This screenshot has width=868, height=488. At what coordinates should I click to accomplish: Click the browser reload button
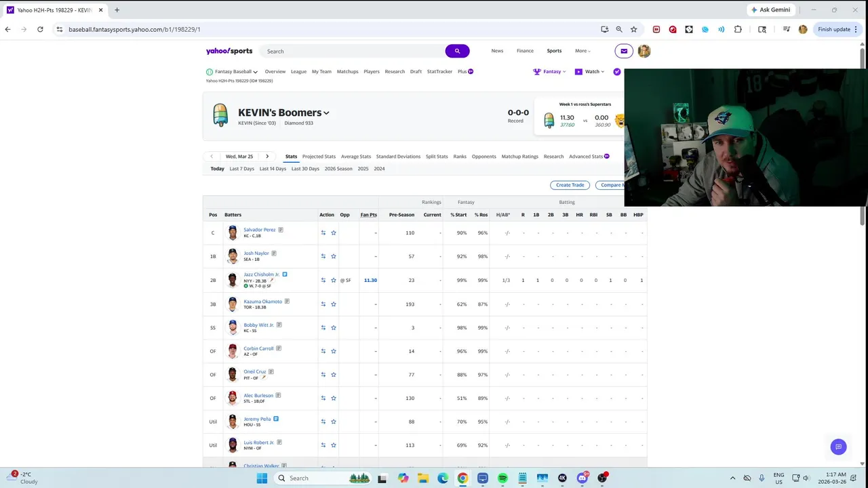pyautogui.click(x=40, y=29)
